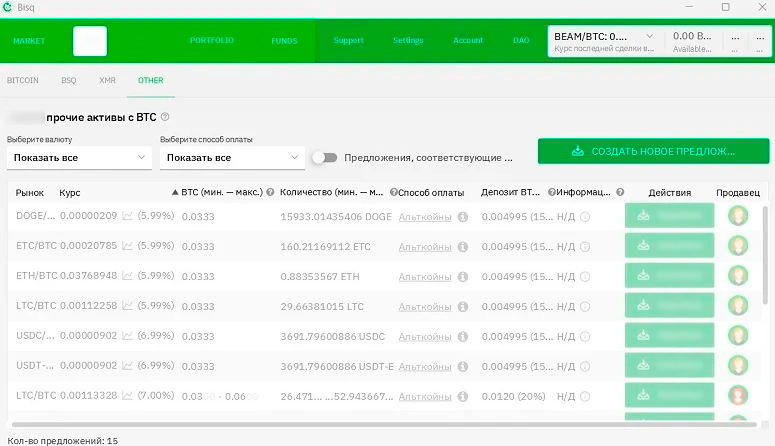Image resolution: width=775 pixels, height=446 pixels.
Task: Click the info icon beside Альткойны in the ETH/BTC row
Action: [x=463, y=276]
